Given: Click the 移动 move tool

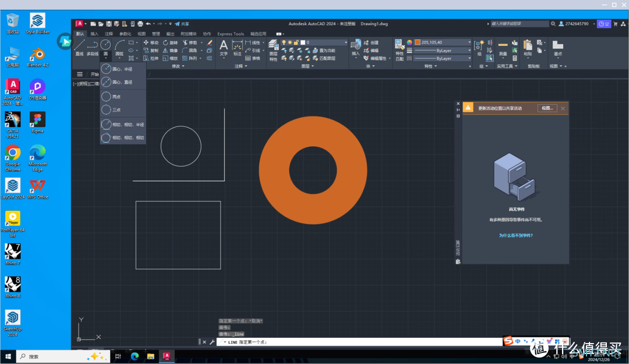Looking at the screenshot, I should point(151,43).
